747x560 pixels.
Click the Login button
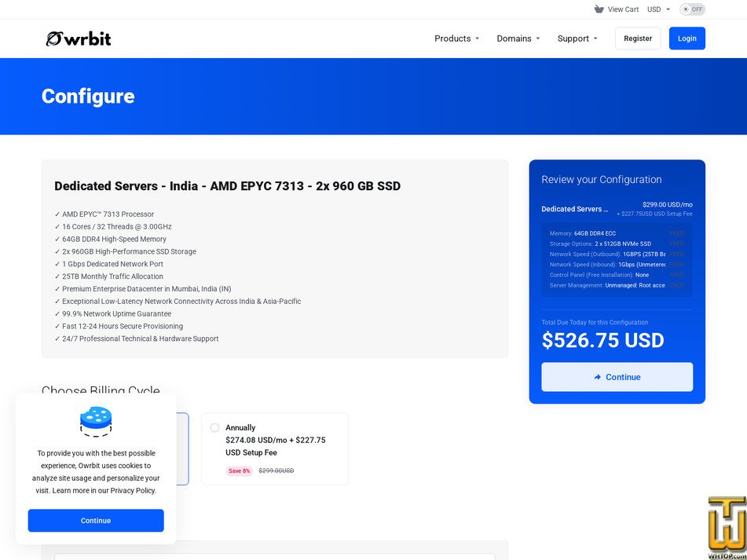[x=687, y=38]
